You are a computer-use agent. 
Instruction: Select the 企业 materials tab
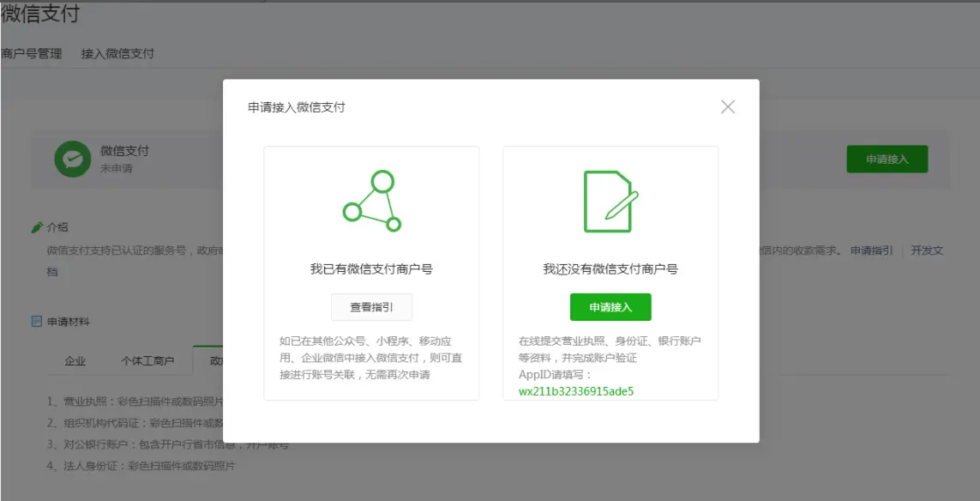(x=75, y=361)
